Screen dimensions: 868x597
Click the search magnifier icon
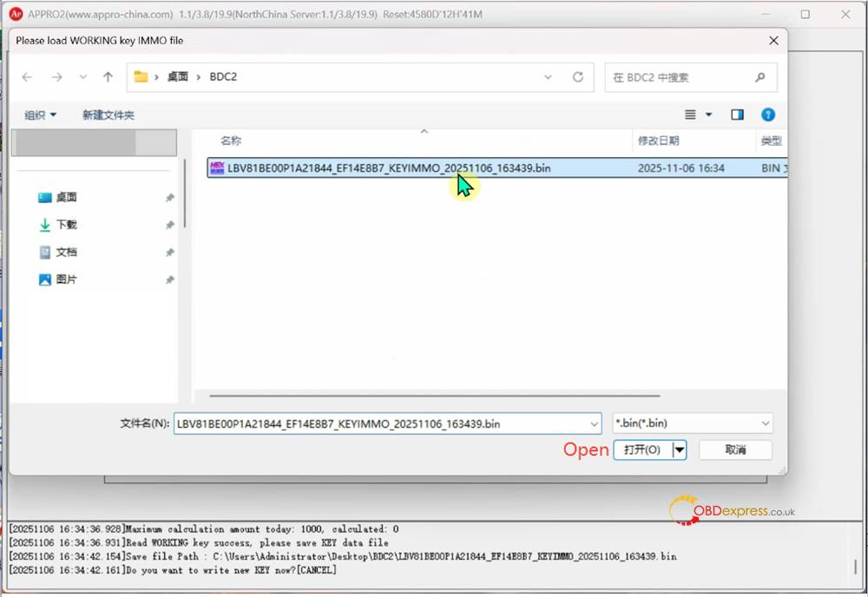tap(760, 77)
